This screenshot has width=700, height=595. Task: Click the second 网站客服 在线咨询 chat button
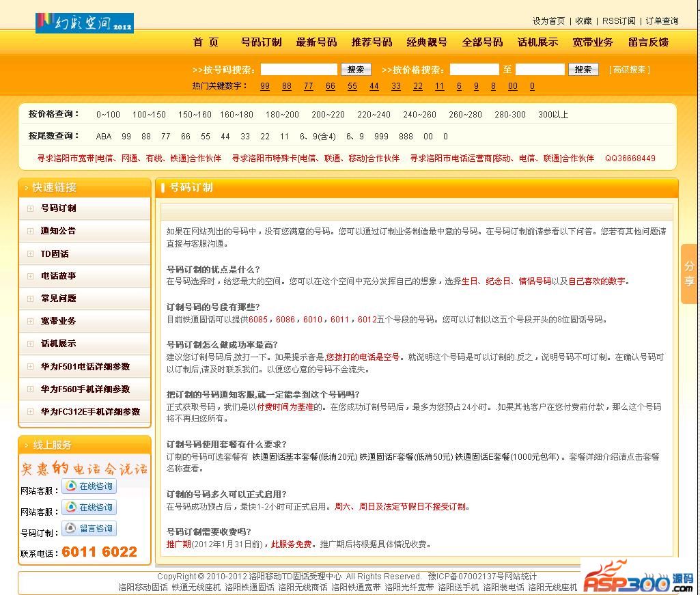[x=89, y=507]
